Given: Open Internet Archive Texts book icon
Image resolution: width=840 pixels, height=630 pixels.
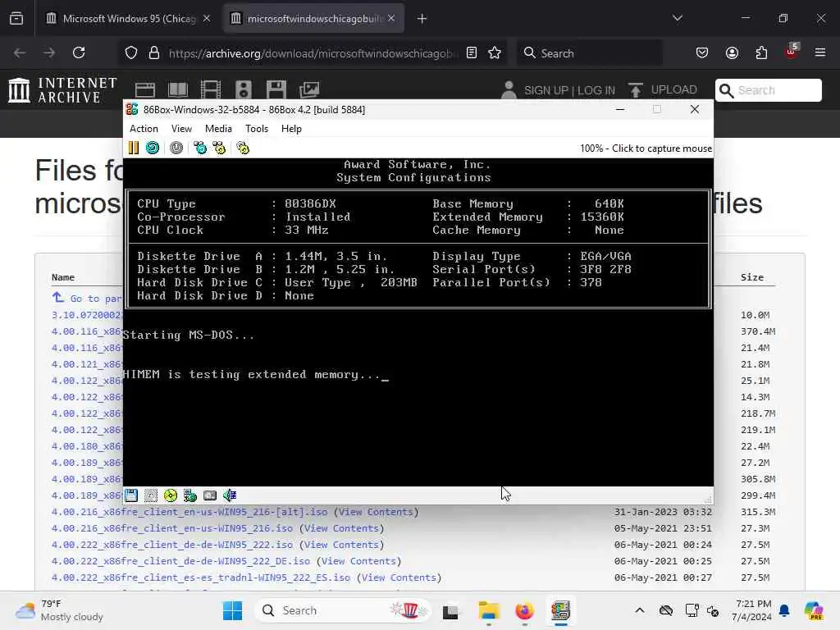Looking at the screenshot, I should coord(178,90).
